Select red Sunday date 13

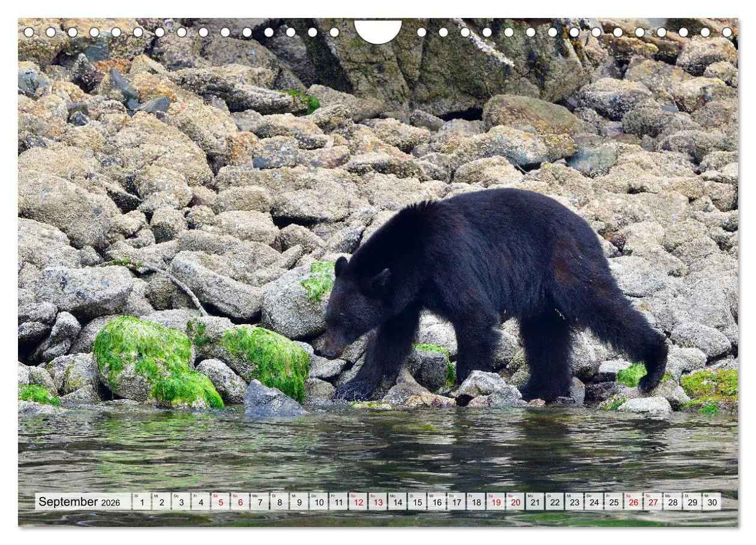point(377,502)
